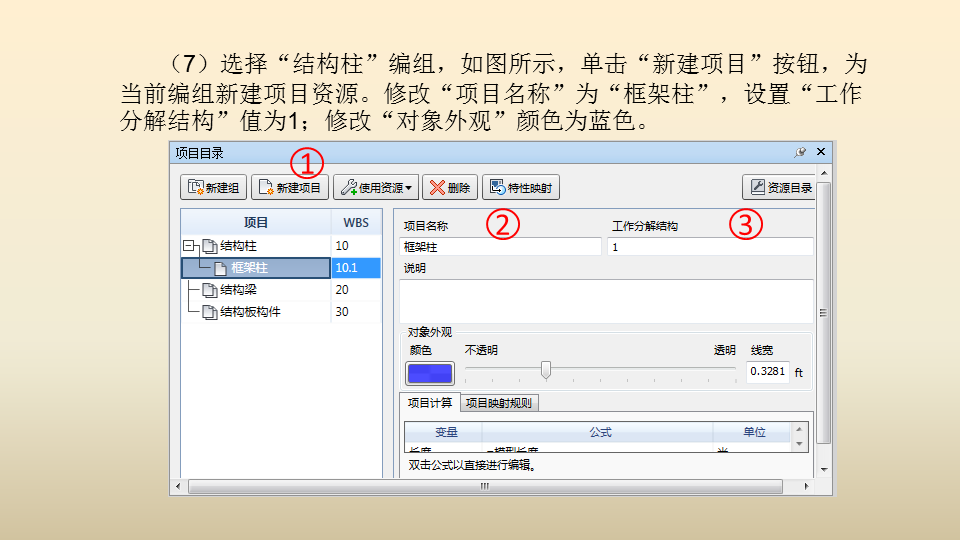
Task: Switch to the 项目计算 tab
Action: (x=430, y=403)
